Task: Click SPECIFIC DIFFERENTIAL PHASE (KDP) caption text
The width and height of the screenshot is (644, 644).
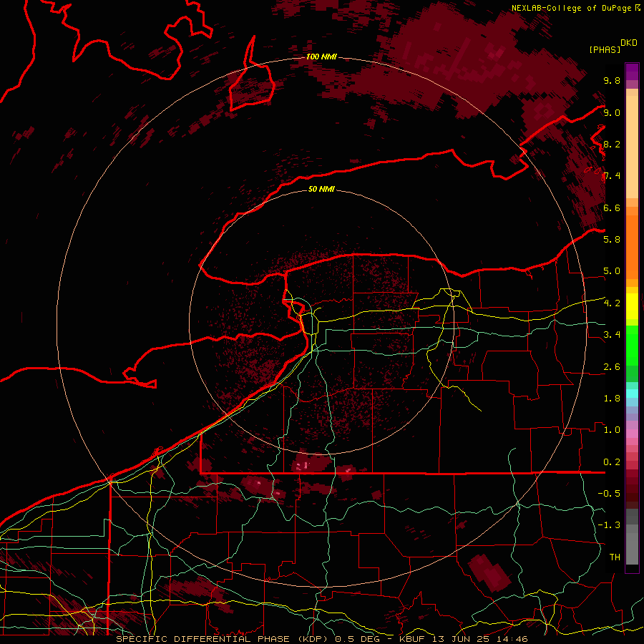Action: (x=223, y=639)
